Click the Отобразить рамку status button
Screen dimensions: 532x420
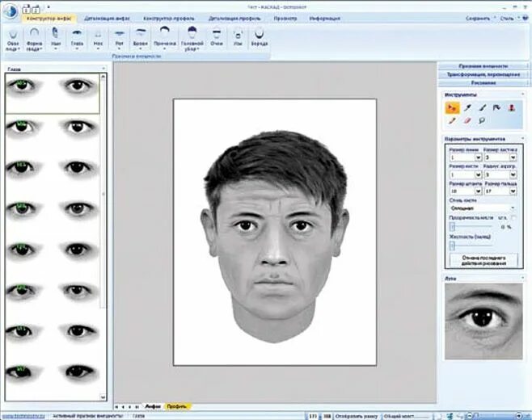(x=357, y=416)
